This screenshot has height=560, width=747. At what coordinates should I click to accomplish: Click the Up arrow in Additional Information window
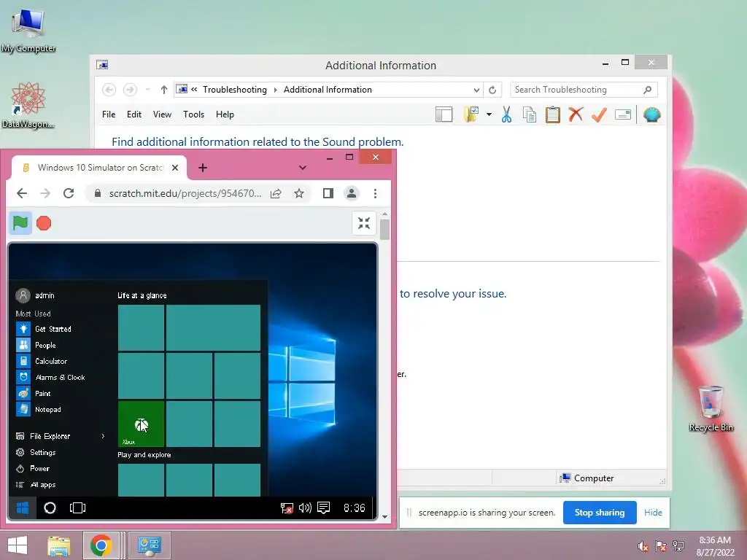[x=164, y=90]
